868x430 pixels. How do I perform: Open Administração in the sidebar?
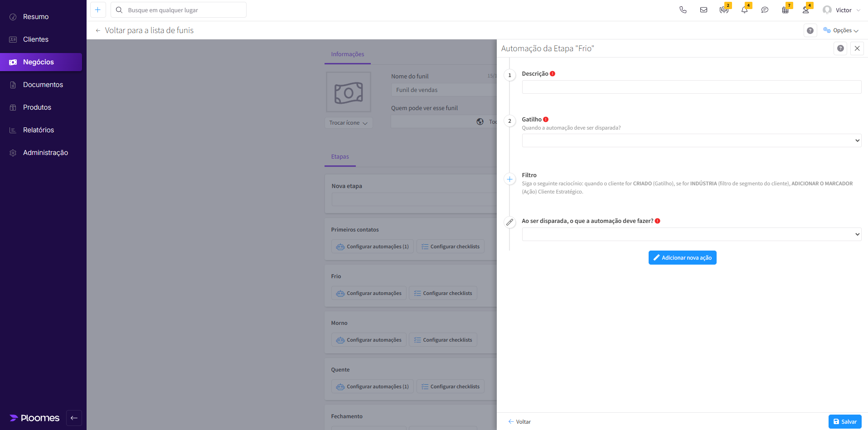click(x=45, y=153)
